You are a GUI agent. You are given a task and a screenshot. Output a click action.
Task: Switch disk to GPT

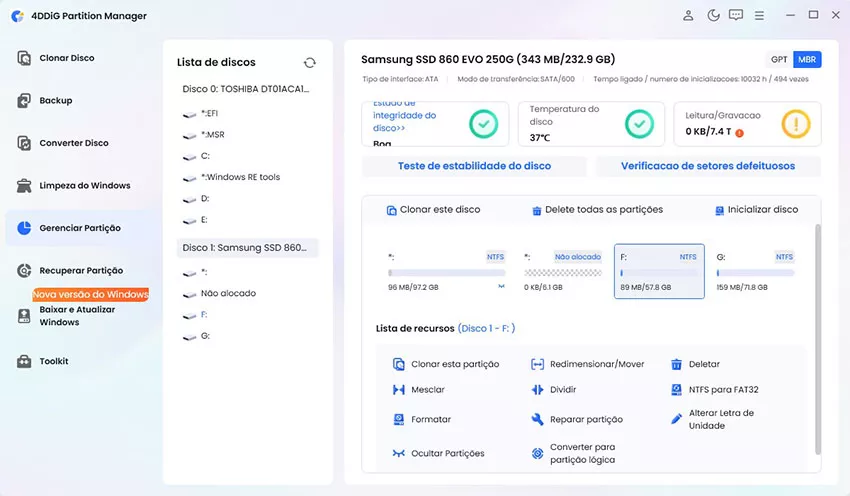point(779,60)
